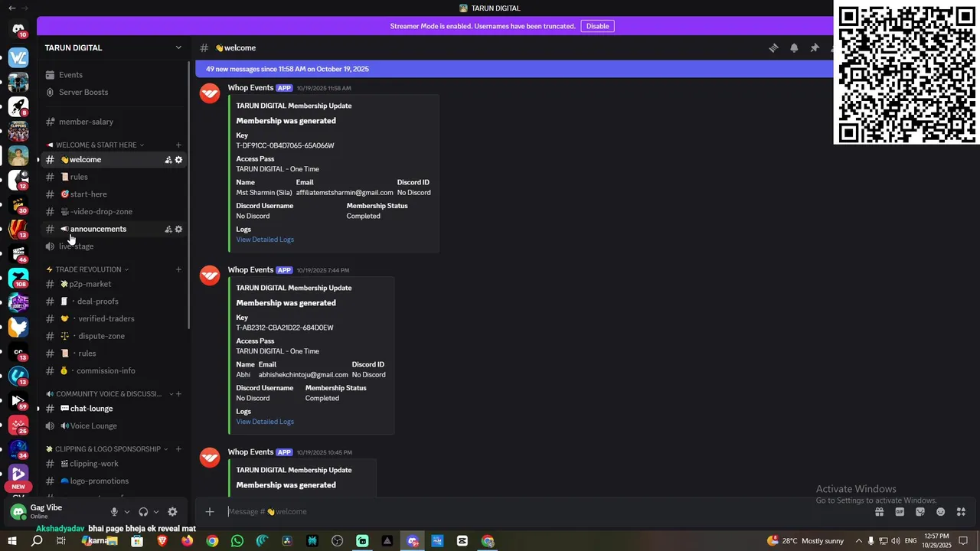Edit announcements channel gear icon

click(179, 229)
